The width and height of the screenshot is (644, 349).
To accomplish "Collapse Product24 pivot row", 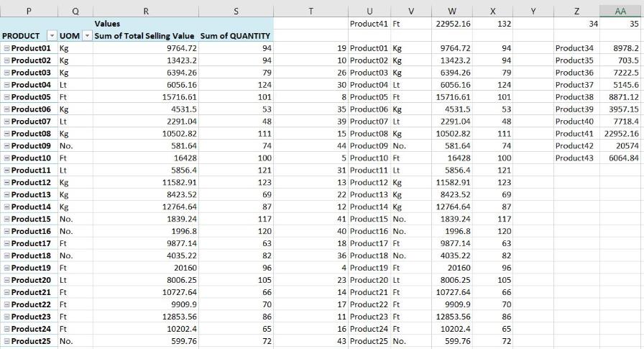I will click(6, 329).
